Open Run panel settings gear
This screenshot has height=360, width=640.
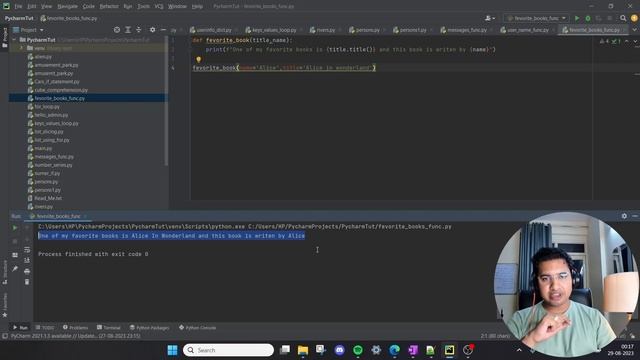(624, 216)
